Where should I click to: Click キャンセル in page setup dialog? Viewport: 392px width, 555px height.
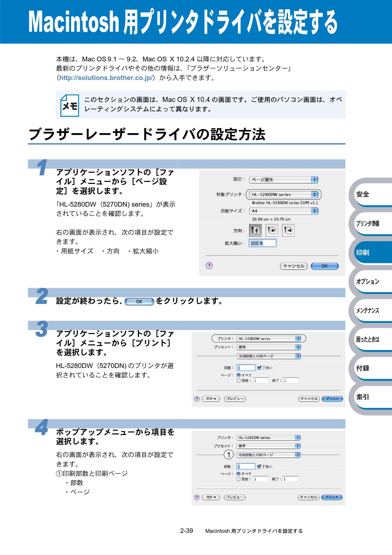[x=294, y=266]
